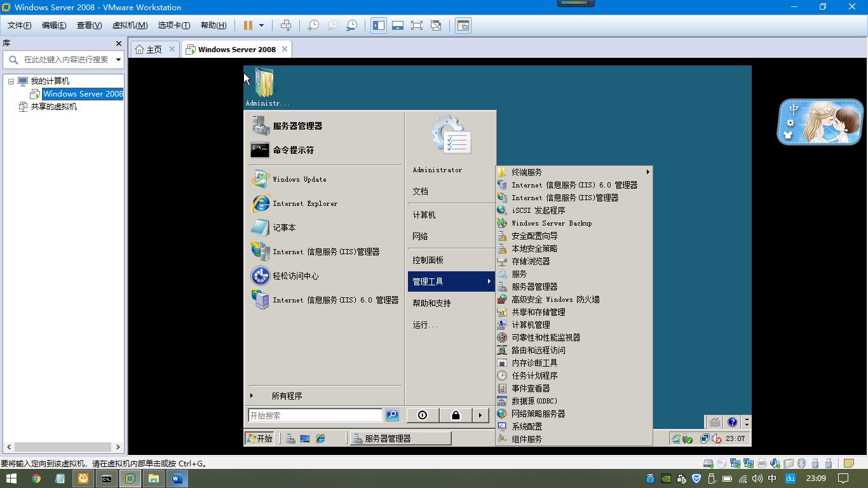Open the 虚拟机(M) menu

point(130,25)
